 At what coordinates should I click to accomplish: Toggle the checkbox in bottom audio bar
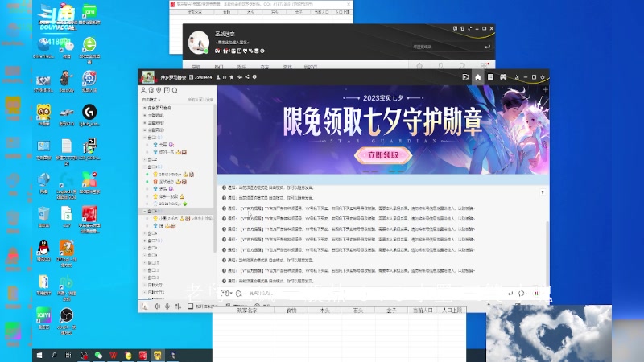(191, 306)
